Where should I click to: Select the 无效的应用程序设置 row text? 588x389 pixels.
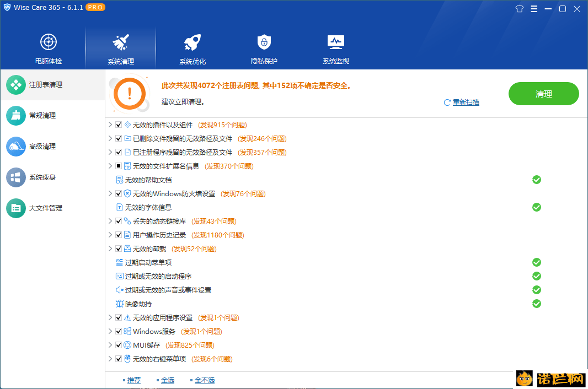coord(163,318)
